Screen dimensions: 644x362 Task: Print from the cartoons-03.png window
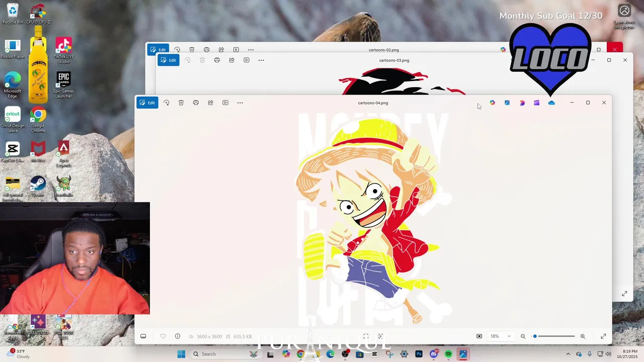(x=217, y=60)
